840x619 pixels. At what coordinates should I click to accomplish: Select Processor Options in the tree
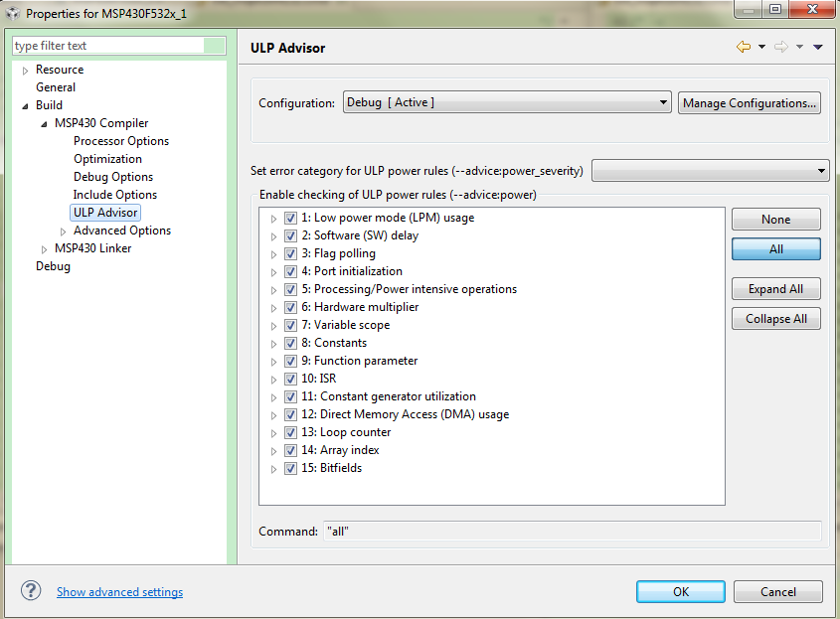point(121,141)
